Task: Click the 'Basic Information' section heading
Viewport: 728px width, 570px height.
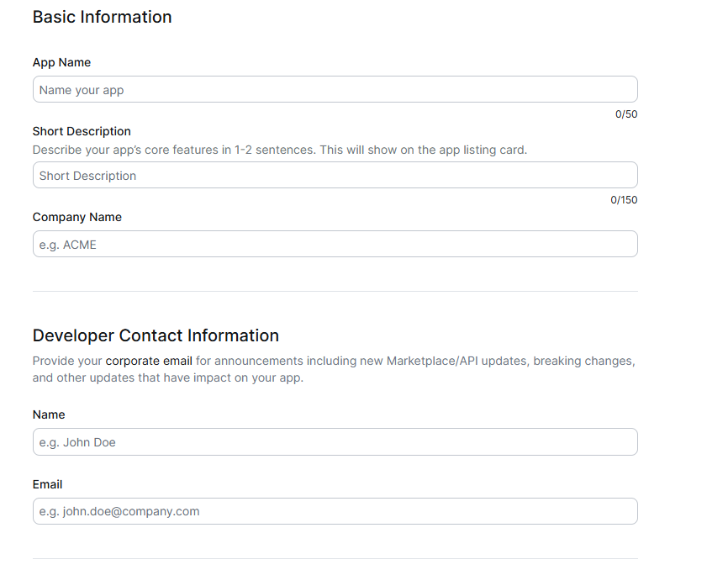Action: (x=102, y=17)
